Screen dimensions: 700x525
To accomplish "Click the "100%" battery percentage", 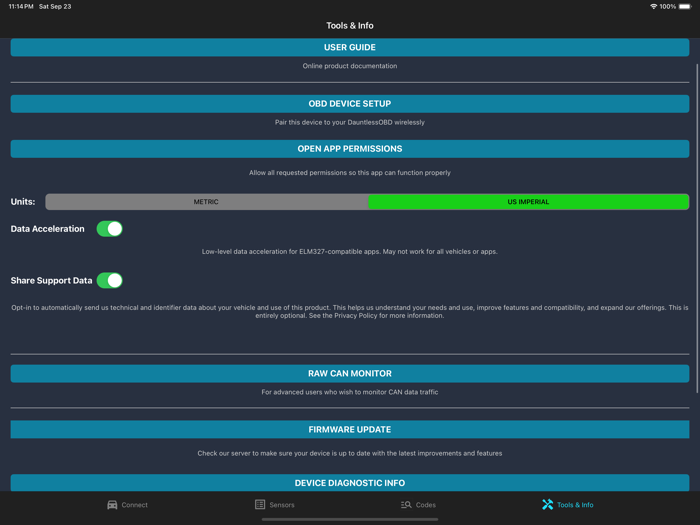I will (x=668, y=7).
